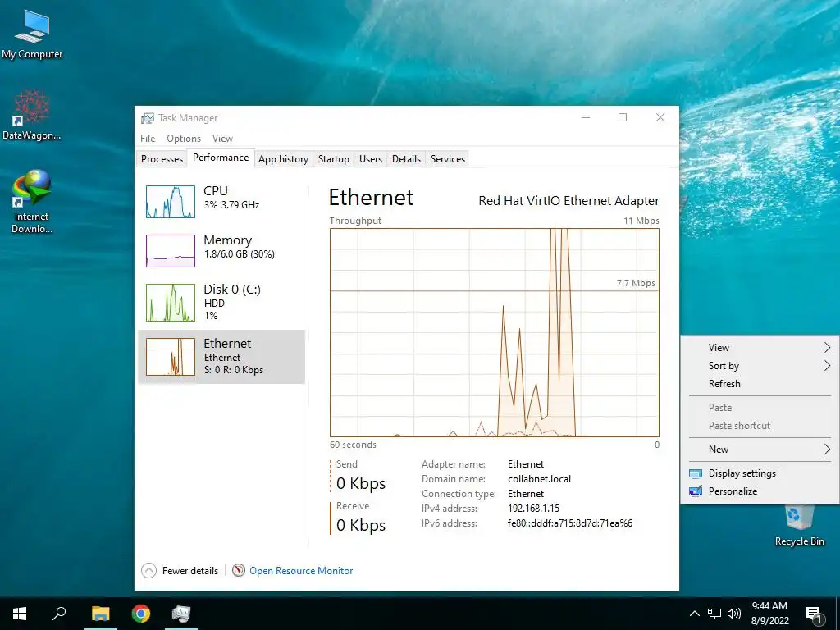Click the Ethernet throughput graph
The height and width of the screenshot is (630, 840).
pos(495,333)
